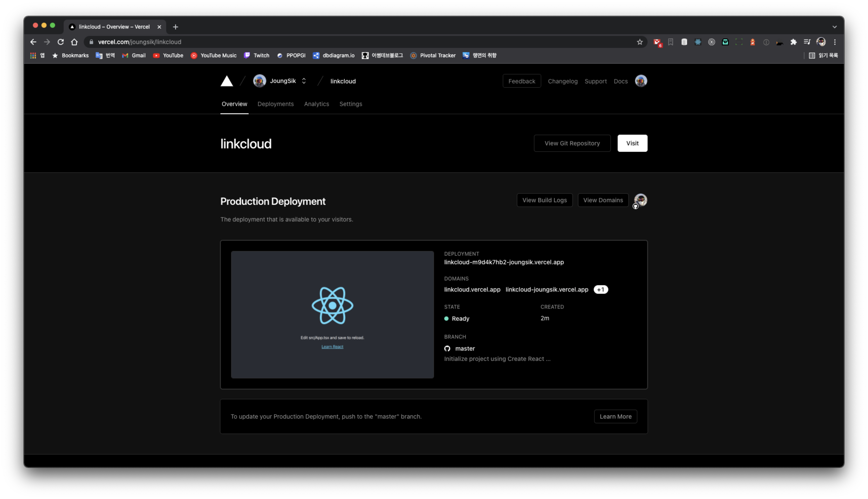
Task: Open the Feedback button
Action: pyautogui.click(x=522, y=81)
